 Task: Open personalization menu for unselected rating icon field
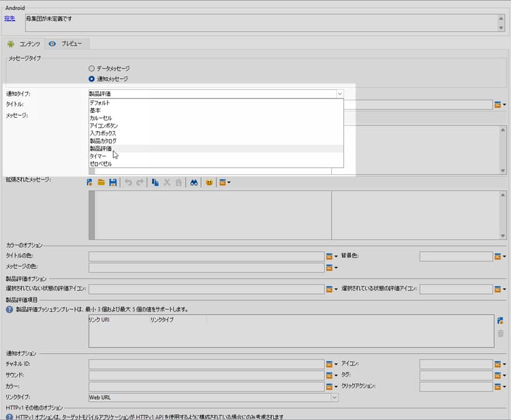tap(332, 289)
